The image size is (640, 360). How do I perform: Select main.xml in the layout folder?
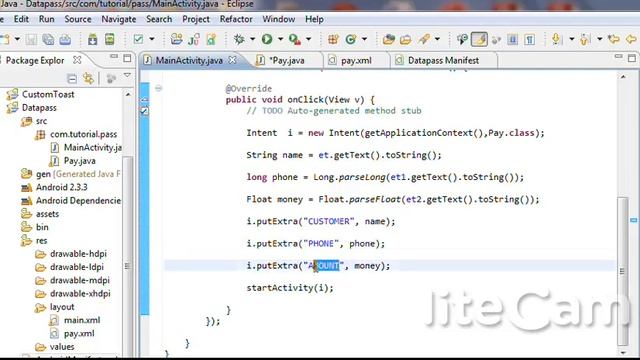click(82, 320)
